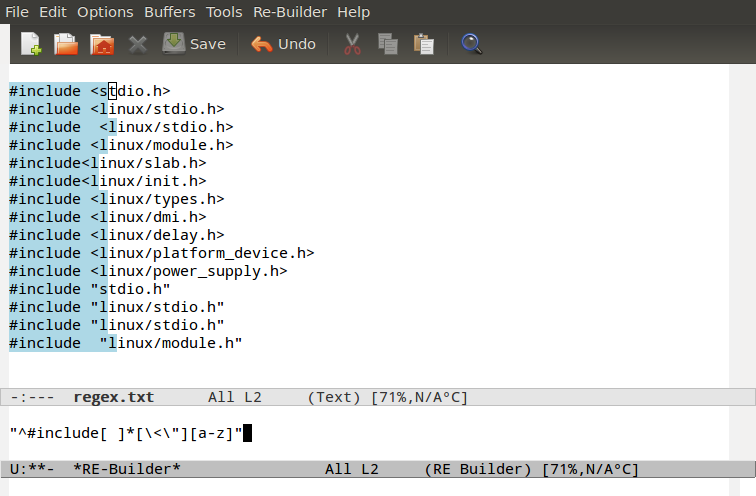Click the magnifying glass search icon

click(472, 44)
